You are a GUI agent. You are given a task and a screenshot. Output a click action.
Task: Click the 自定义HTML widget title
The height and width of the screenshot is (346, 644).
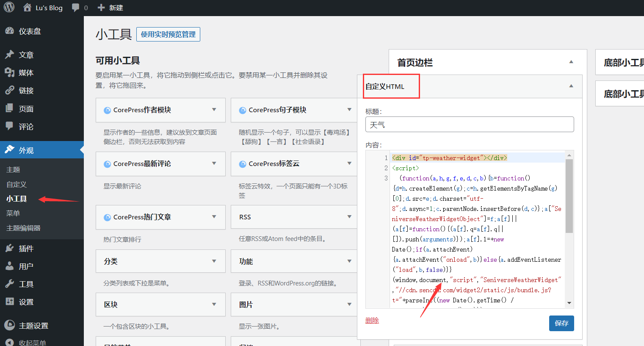[385, 86]
